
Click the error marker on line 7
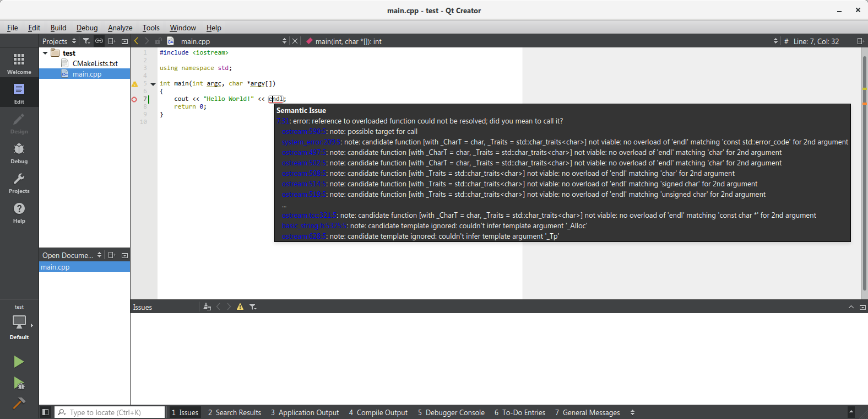click(x=134, y=99)
